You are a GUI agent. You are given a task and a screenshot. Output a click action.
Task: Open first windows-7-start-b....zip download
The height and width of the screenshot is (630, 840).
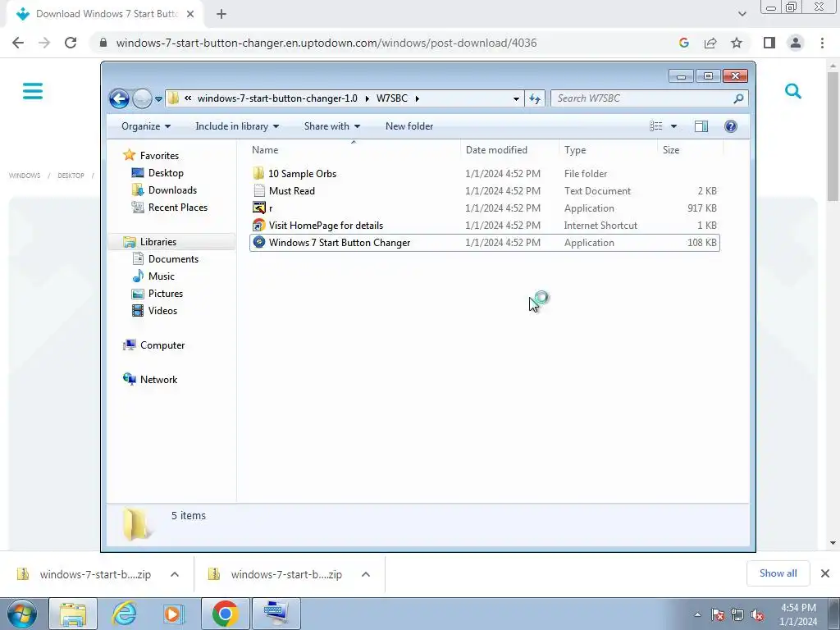(84, 574)
